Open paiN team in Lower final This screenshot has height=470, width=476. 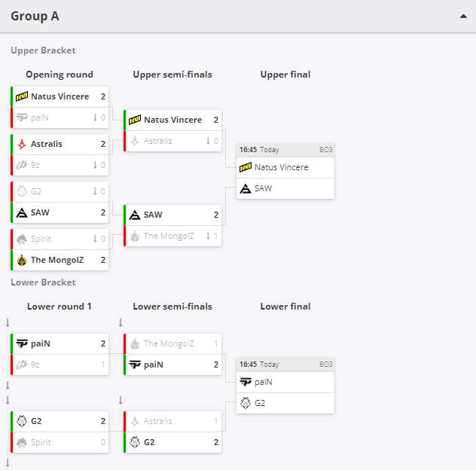click(263, 382)
